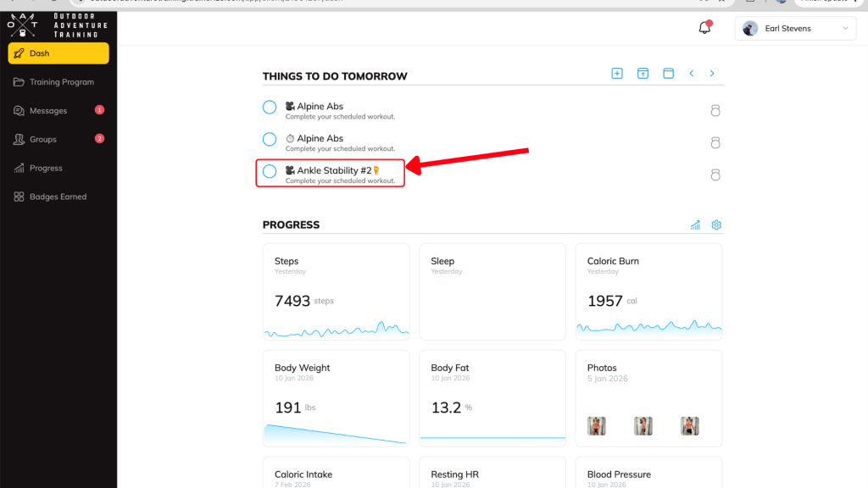
Task: Open the notifications bell
Action: coord(704,28)
